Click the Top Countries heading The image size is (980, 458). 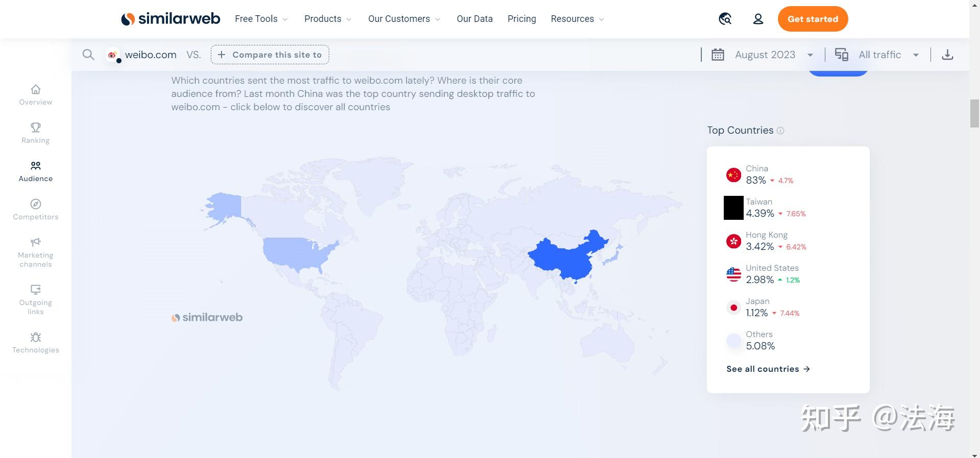coord(740,130)
